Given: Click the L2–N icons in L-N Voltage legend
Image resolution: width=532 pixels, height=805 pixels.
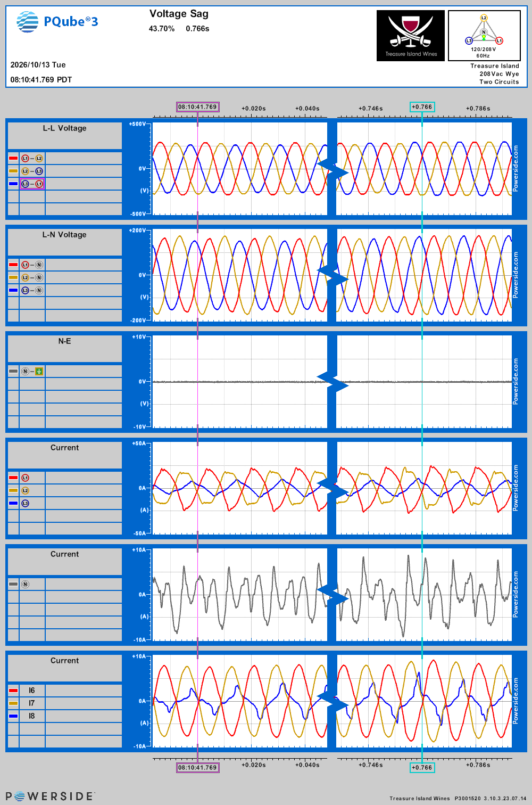Looking at the screenshot, I should [32, 277].
